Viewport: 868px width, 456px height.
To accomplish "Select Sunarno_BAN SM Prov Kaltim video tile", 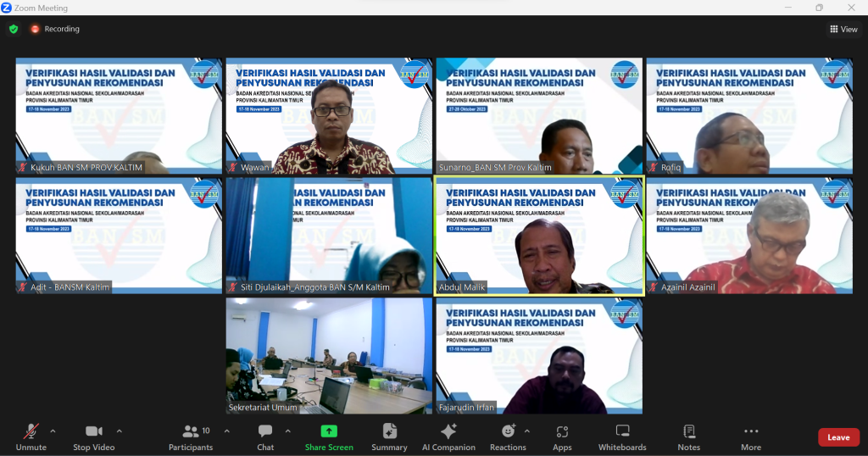I will (x=539, y=115).
